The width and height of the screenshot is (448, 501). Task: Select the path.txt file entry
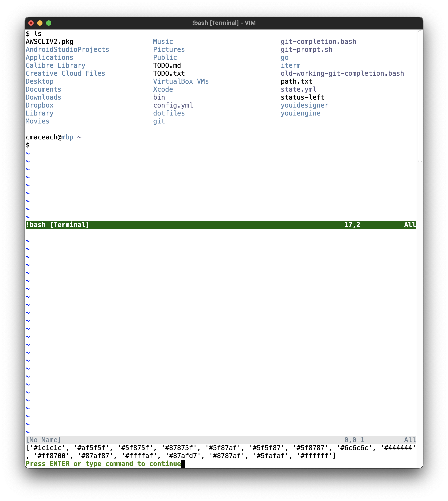tap(296, 81)
